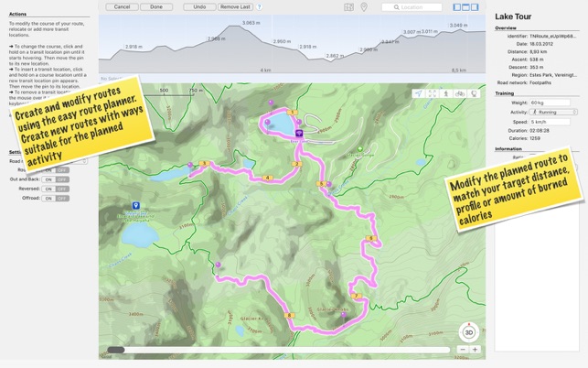Viewport: 588px width, 368px height.
Task: Click the Calories 1259 value
Action: tap(535, 138)
